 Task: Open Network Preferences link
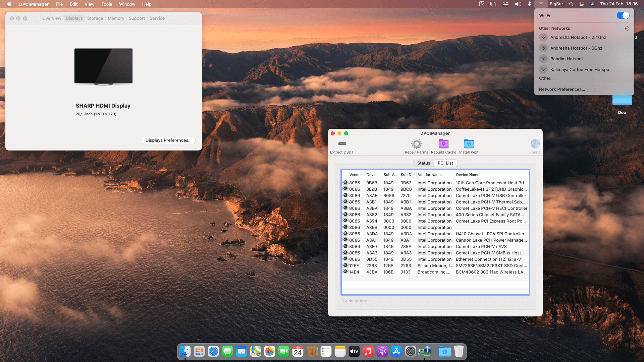(x=562, y=89)
